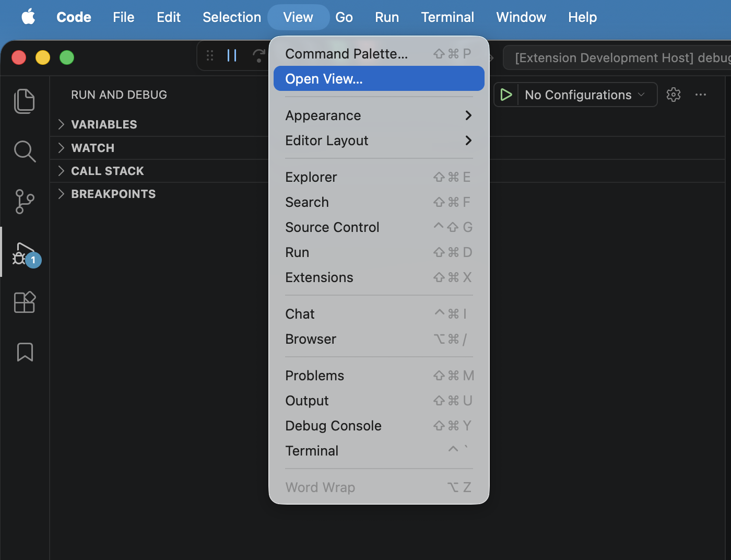Image resolution: width=731 pixels, height=560 pixels.
Task: Open the Explorer icon in activity bar
Action: coord(25,101)
